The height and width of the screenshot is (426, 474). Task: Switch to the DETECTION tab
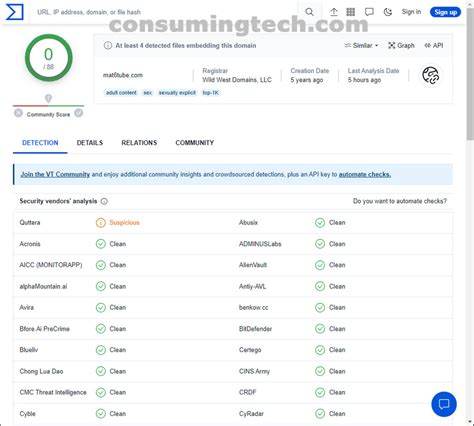click(40, 143)
